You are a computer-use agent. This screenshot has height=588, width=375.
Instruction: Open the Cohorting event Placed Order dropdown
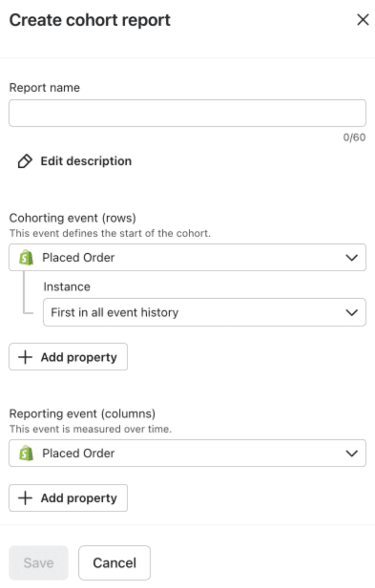click(187, 257)
